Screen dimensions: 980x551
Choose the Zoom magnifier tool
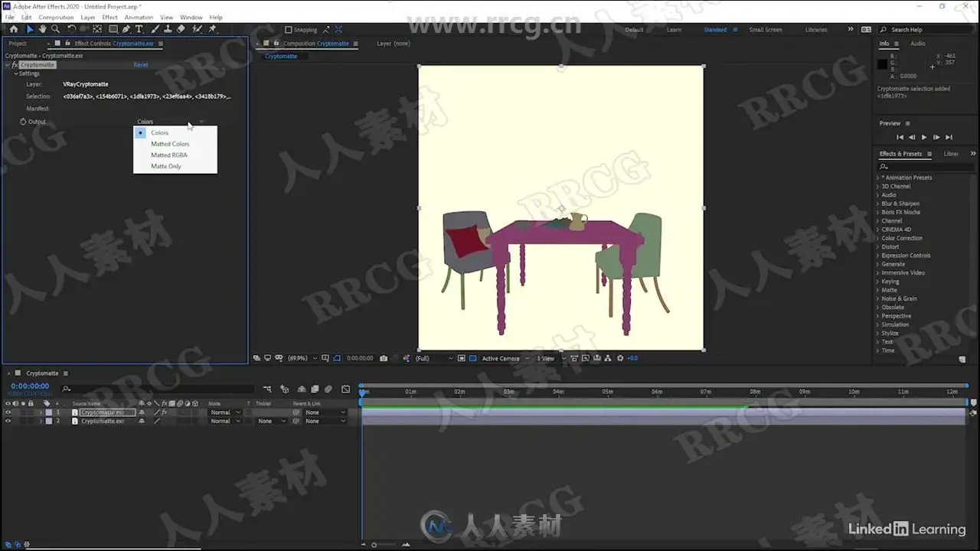(x=55, y=29)
